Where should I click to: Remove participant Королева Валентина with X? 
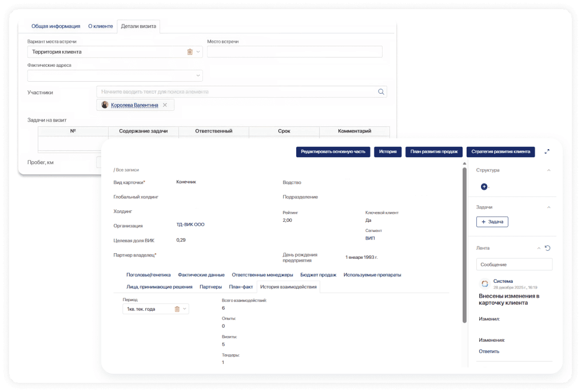[x=165, y=105]
